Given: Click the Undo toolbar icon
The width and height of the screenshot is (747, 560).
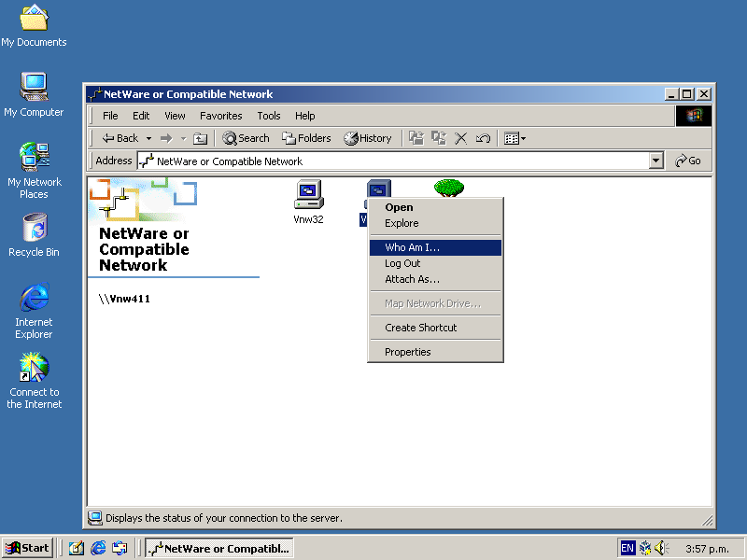Looking at the screenshot, I should (483, 138).
